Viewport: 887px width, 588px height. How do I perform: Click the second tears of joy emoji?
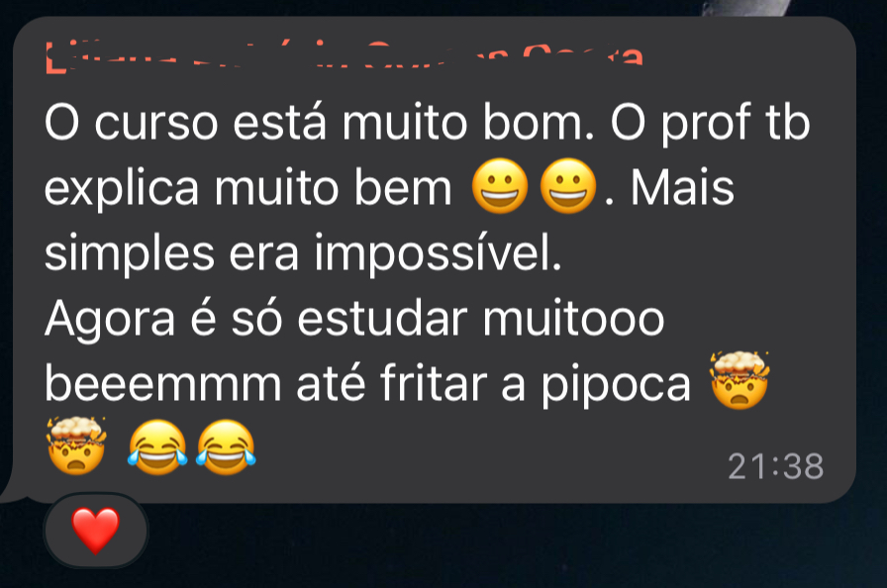pyautogui.click(x=227, y=446)
